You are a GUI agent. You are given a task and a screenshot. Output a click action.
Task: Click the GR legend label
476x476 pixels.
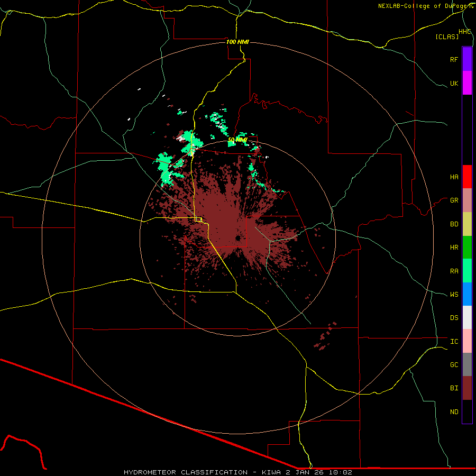point(454,200)
